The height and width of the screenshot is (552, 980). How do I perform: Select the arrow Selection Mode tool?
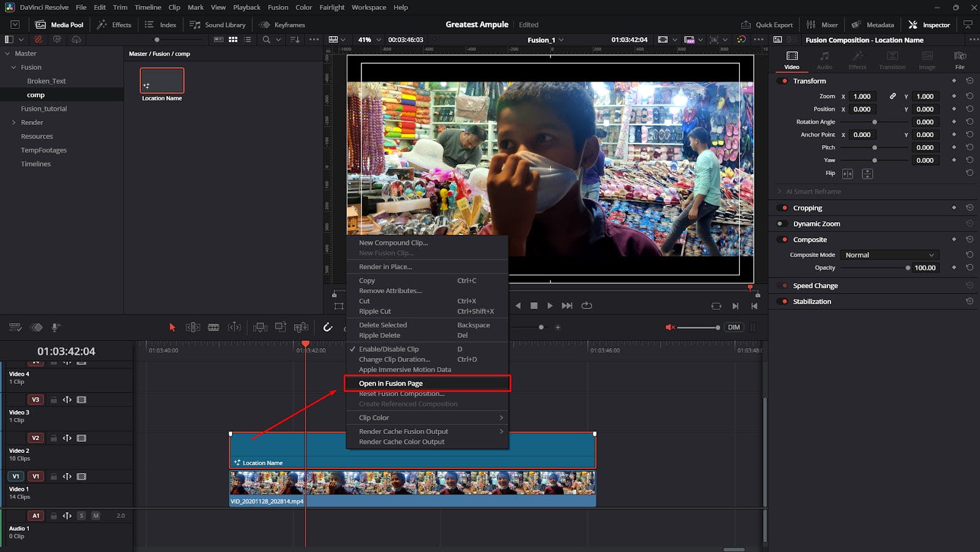tap(172, 327)
